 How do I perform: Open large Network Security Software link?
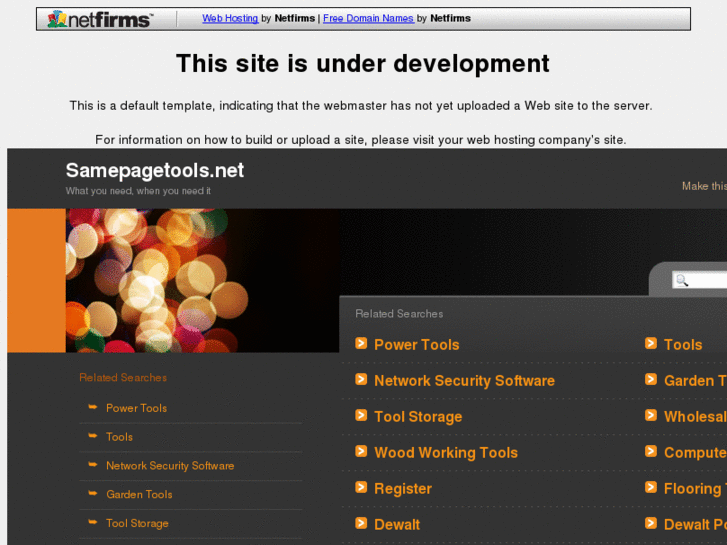tap(464, 381)
